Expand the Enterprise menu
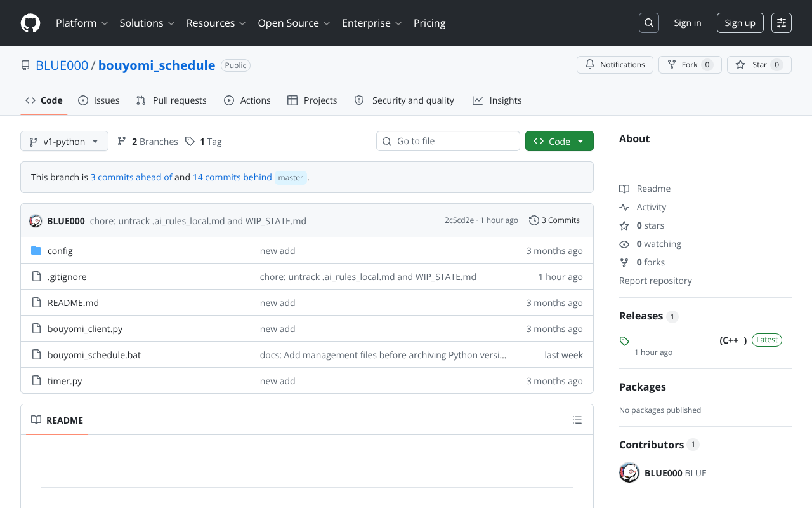 (372, 23)
